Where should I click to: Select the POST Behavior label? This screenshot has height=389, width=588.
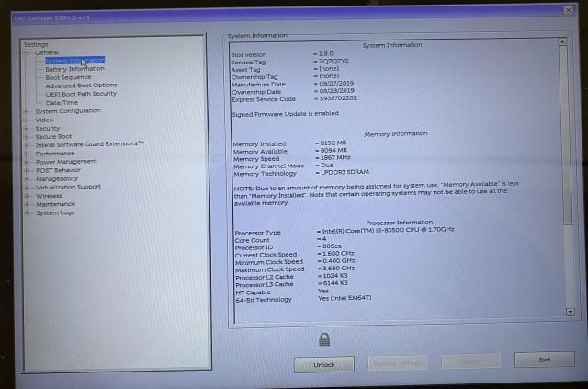58,170
